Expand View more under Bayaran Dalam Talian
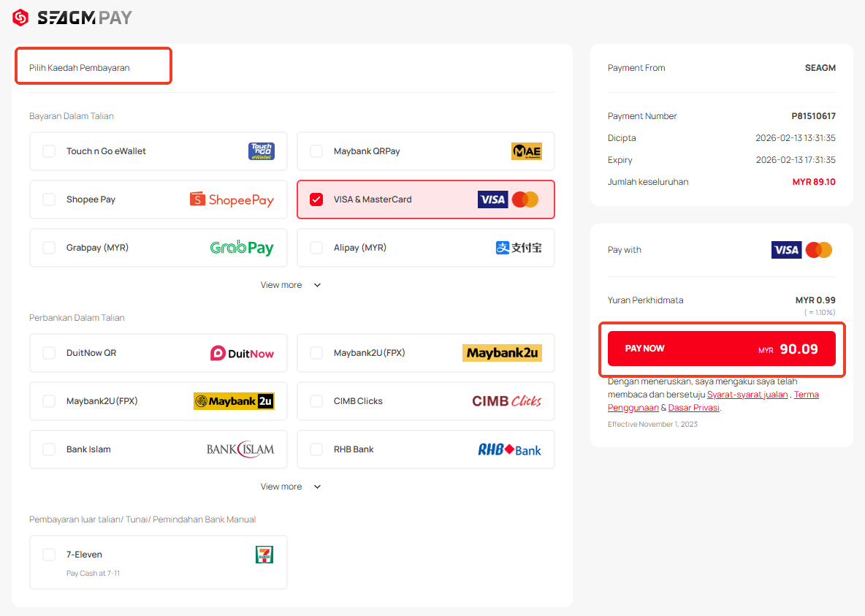865x616 pixels. 290,285
